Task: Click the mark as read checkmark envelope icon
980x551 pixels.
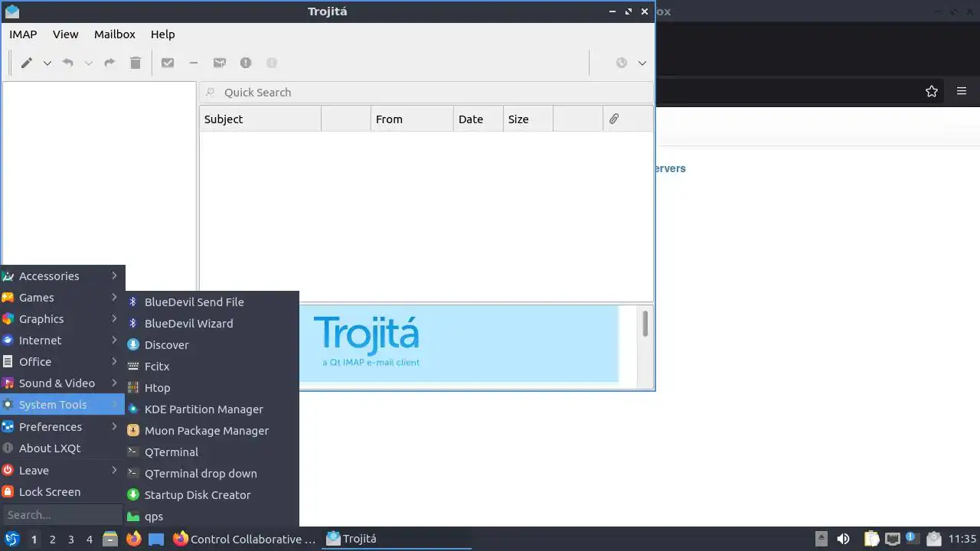Action: click(168, 63)
